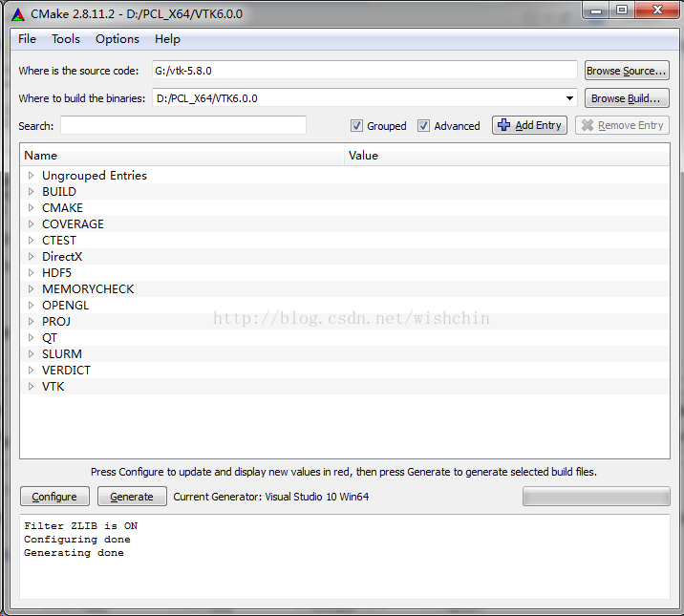Click the source code path field
The width and height of the screenshot is (684, 616).
365,70
